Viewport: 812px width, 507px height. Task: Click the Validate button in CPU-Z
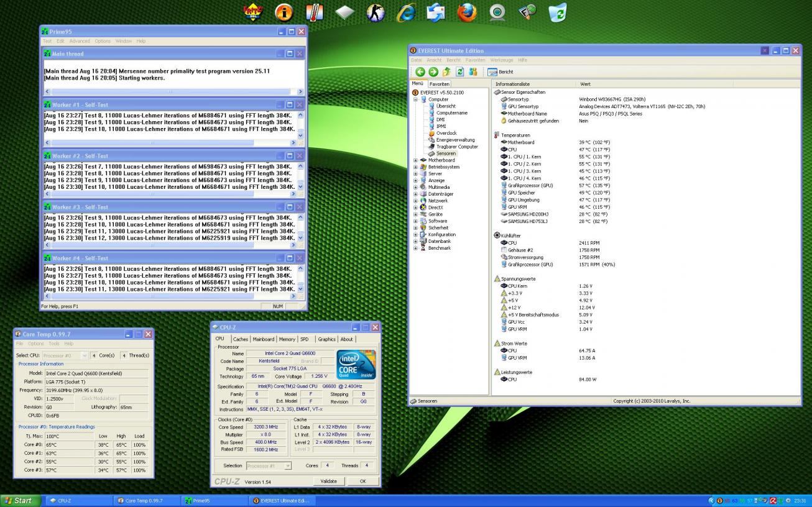pos(328,481)
